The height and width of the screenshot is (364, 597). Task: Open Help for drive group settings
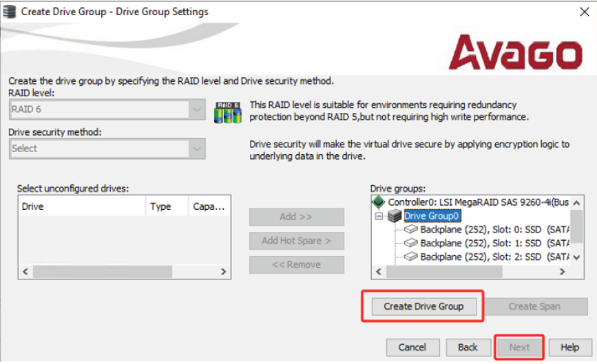tap(570, 347)
